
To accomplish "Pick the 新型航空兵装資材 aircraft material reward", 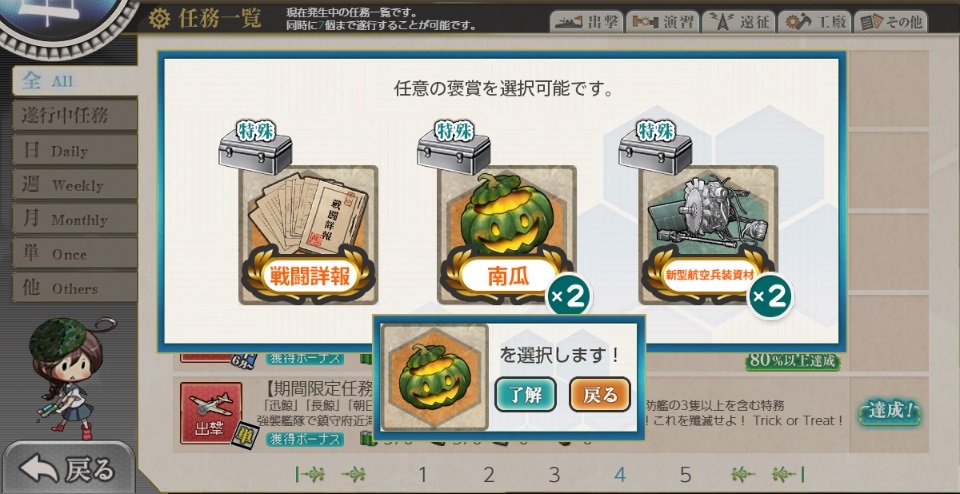I will click(x=708, y=235).
